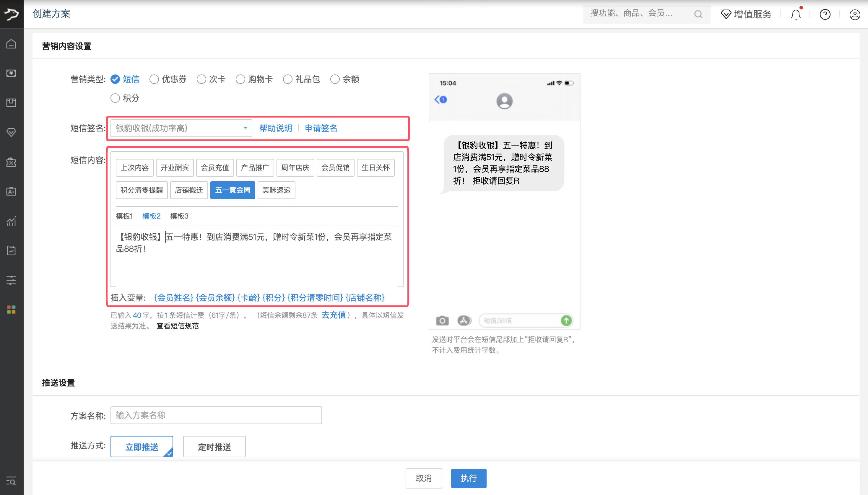Open the statistics chart sidebar icon

pyautogui.click(x=11, y=221)
